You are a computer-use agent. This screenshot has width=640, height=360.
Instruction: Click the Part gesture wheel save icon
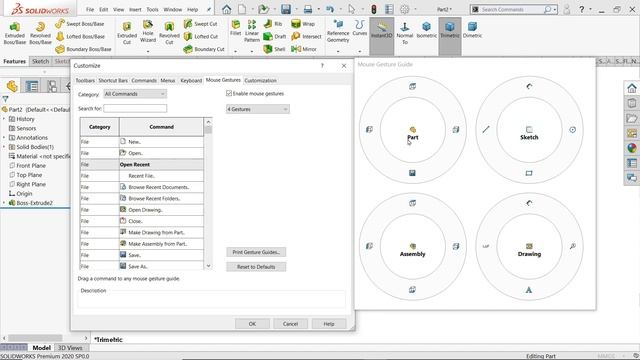(412, 173)
